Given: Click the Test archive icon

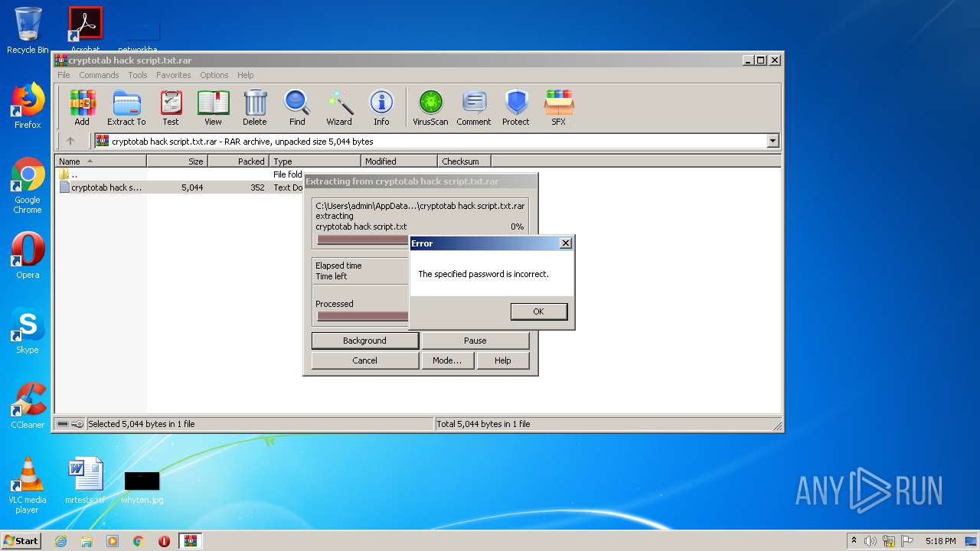Looking at the screenshot, I should click(171, 107).
